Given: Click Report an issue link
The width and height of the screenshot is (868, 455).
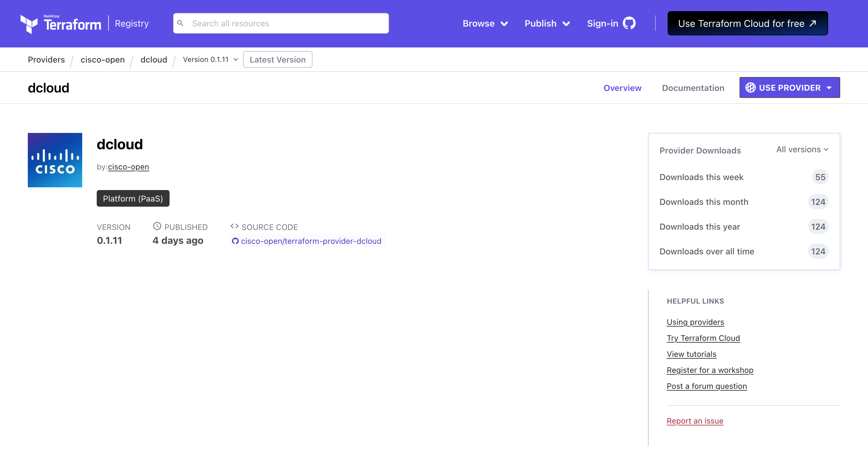Looking at the screenshot, I should (x=695, y=421).
